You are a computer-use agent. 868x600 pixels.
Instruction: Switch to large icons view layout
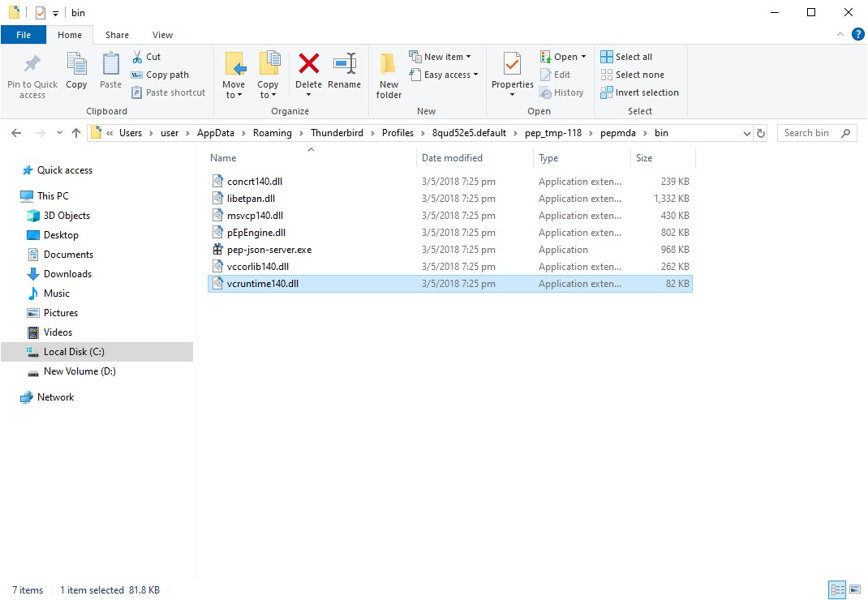(x=855, y=589)
